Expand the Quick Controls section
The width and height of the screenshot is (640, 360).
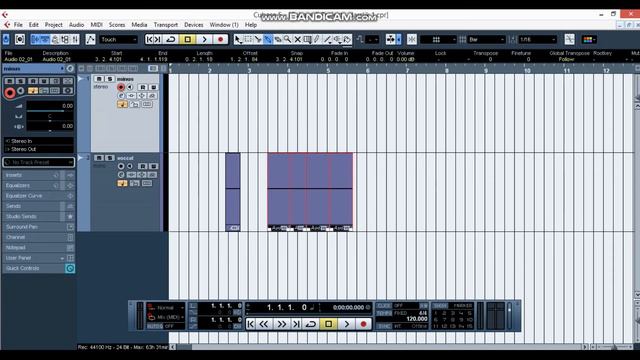[39, 268]
